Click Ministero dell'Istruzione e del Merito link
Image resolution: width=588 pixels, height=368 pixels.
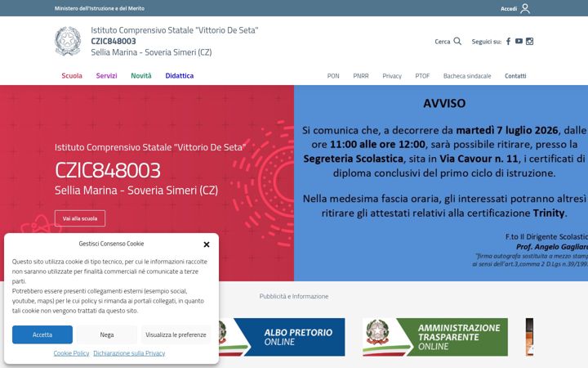coord(100,8)
